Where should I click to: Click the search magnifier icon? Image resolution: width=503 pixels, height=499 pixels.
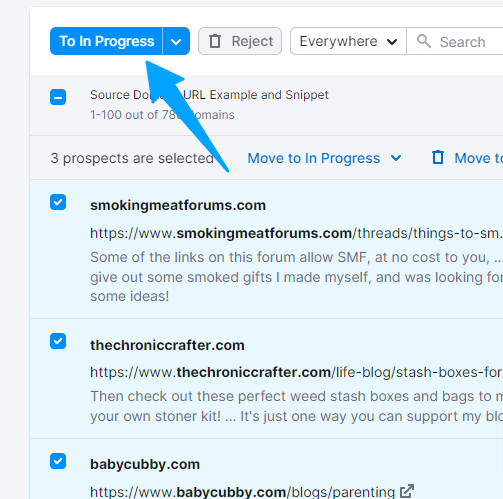424,41
